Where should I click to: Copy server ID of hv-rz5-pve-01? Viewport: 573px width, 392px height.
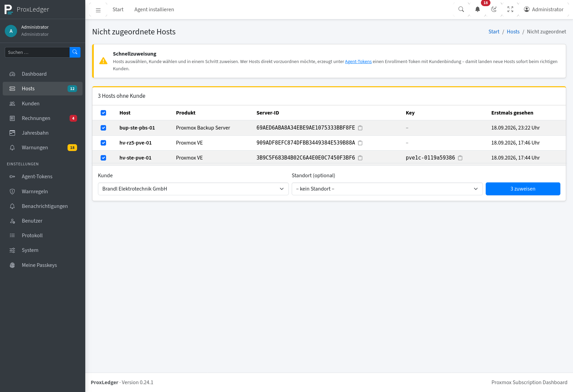click(x=360, y=143)
